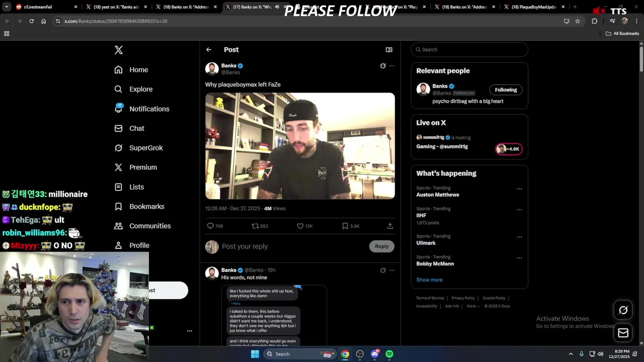This screenshot has height=362, width=644.
Task: Expand the More footer menu
Action: [x=472, y=306]
